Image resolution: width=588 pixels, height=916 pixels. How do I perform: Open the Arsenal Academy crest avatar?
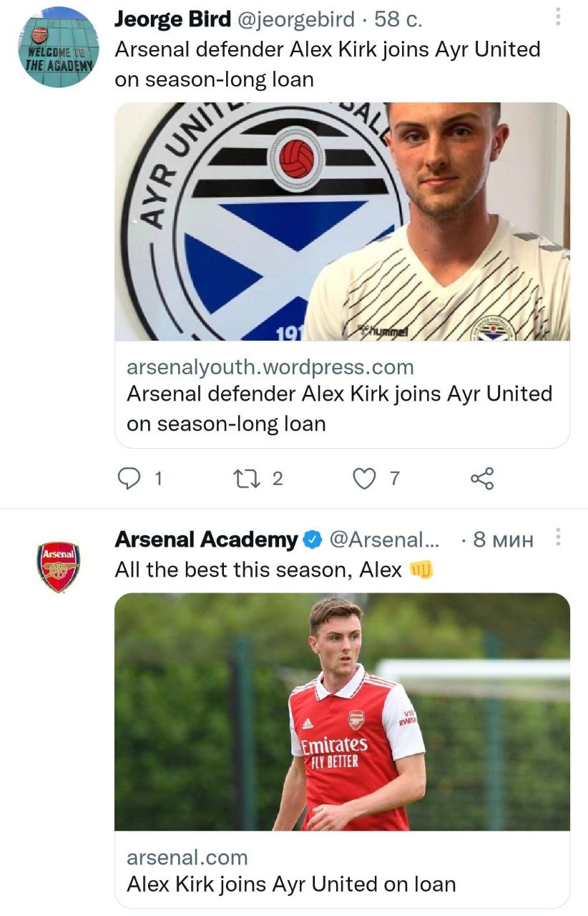point(58,567)
